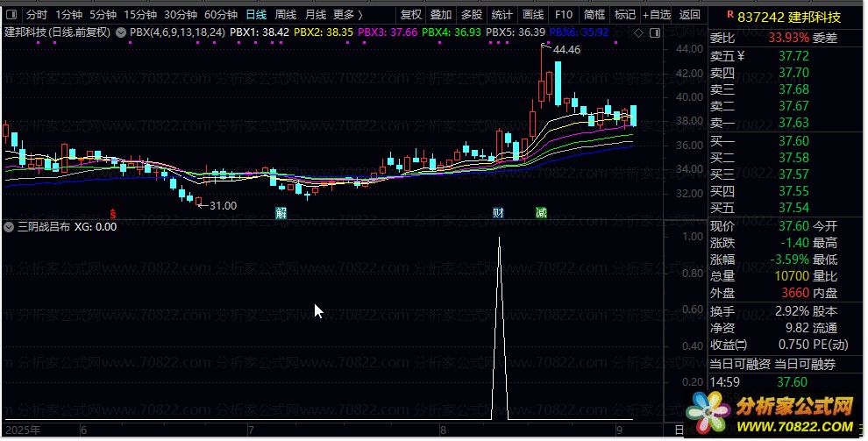Image resolution: width=868 pixels, height=441 pixels.
Task: Click the red S marker below the chart
Action: point(113,213)
